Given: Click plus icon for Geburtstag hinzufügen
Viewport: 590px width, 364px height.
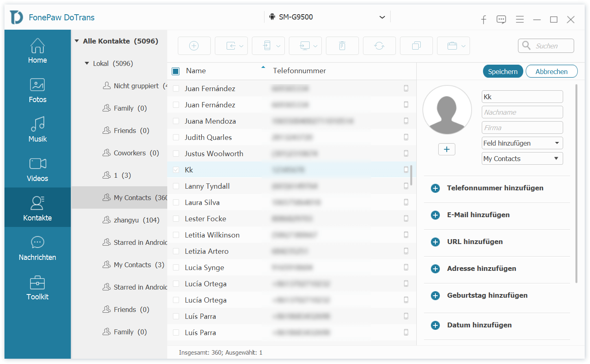Looking at the screenshot, I should (x=435, y=296).
